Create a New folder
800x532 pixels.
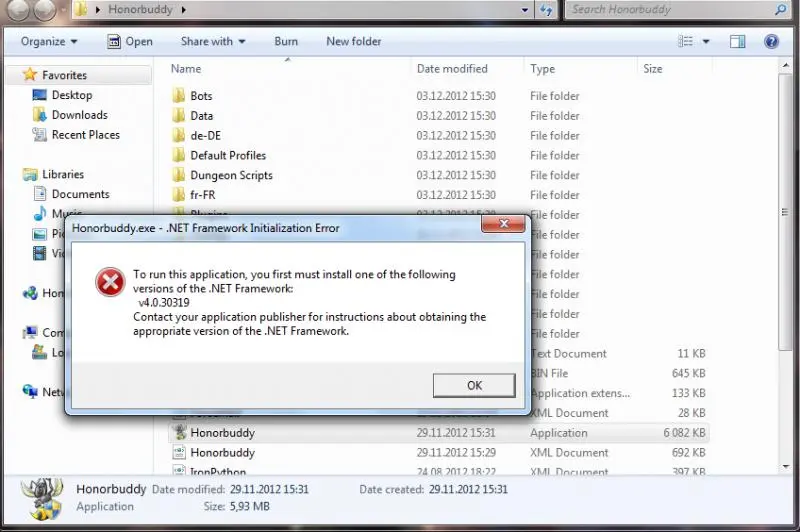point(354,41)
